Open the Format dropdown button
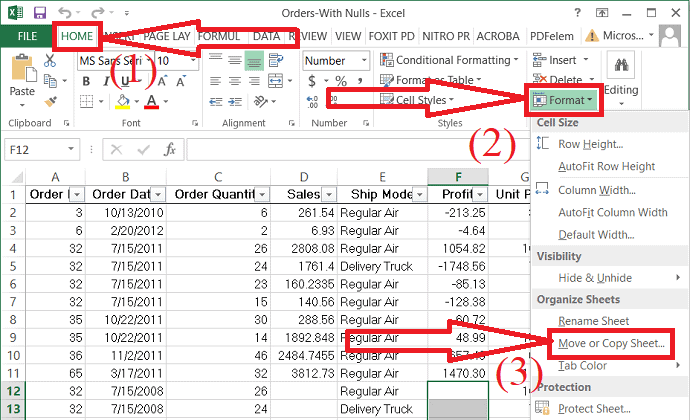This screenshot has height=420, width=690. point(564,100)
